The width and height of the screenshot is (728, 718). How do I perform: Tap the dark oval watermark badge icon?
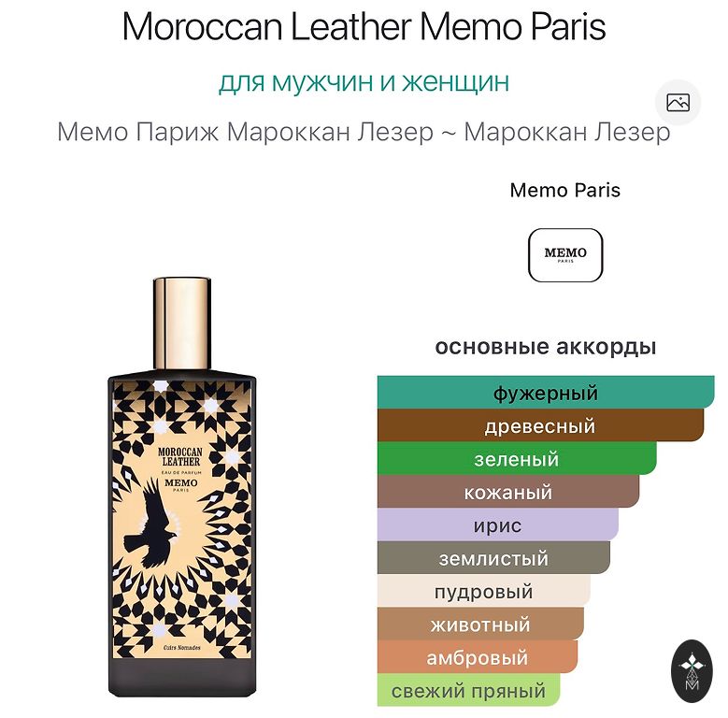tap(692, 670)
